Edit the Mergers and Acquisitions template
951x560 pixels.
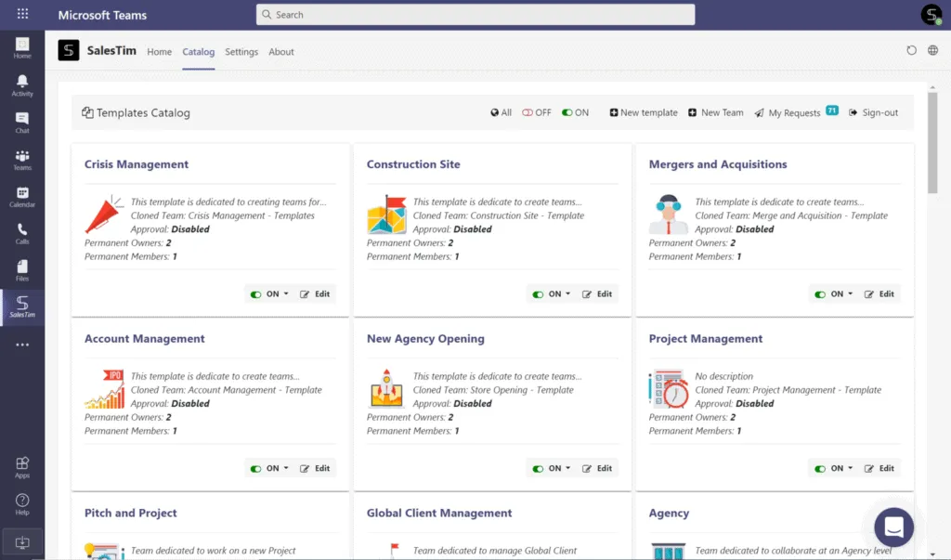(x=879, y=294)
